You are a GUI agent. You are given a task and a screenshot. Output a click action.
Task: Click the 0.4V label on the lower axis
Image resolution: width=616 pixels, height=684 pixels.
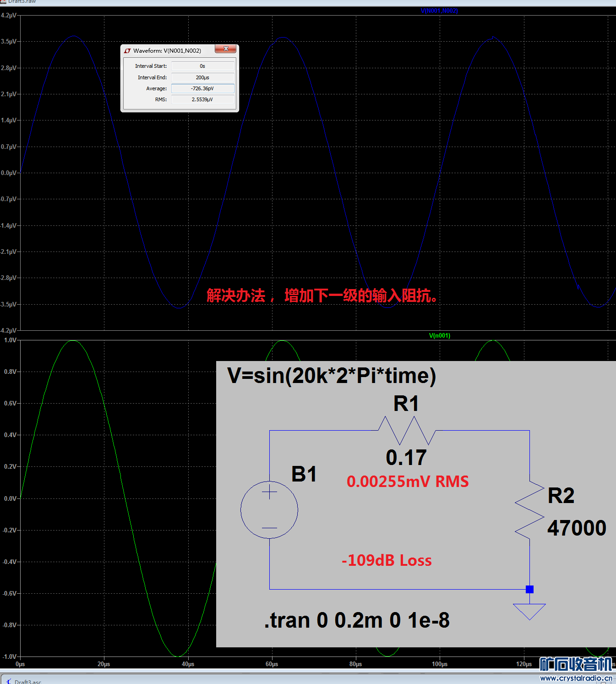tap(11, 435)
